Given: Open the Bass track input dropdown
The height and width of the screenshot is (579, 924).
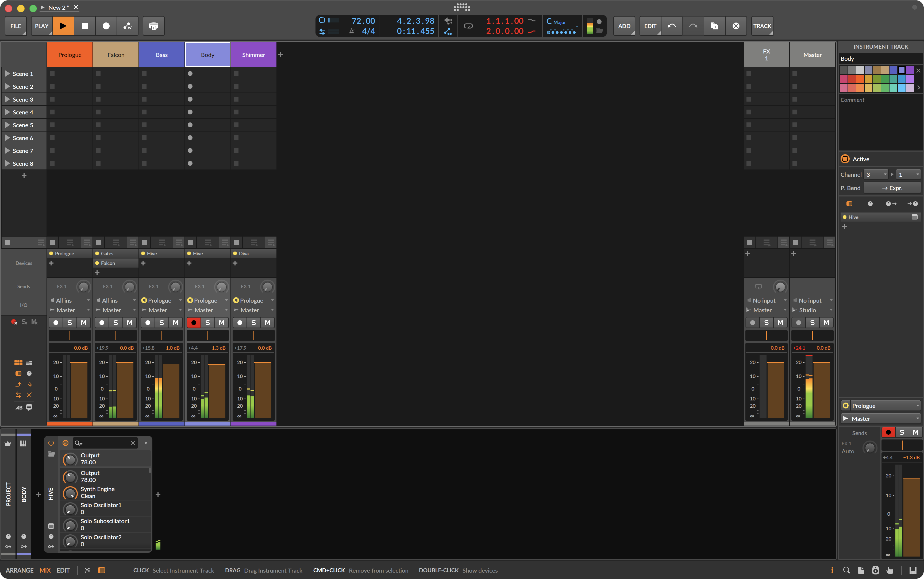Looking at the screenshot, I should [x=161, y=301].
